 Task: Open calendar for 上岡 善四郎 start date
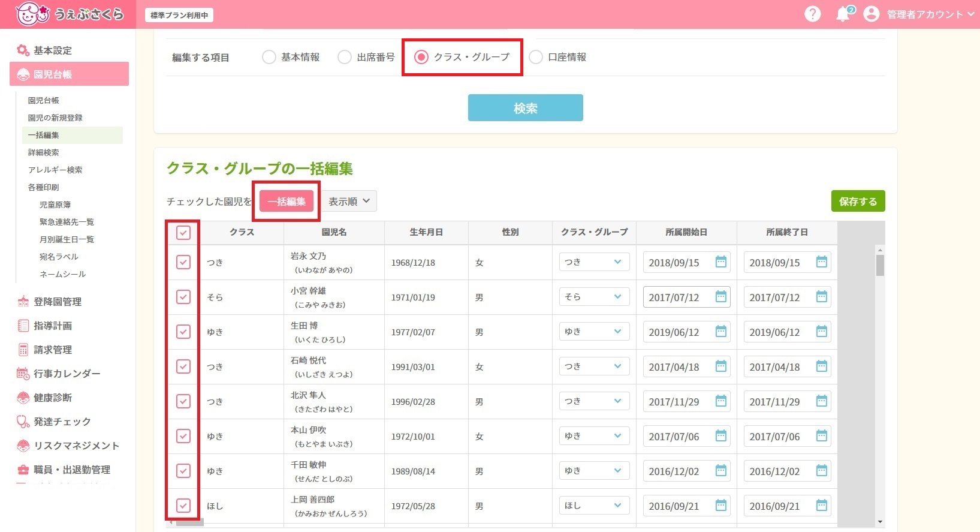tap(721, 506)
